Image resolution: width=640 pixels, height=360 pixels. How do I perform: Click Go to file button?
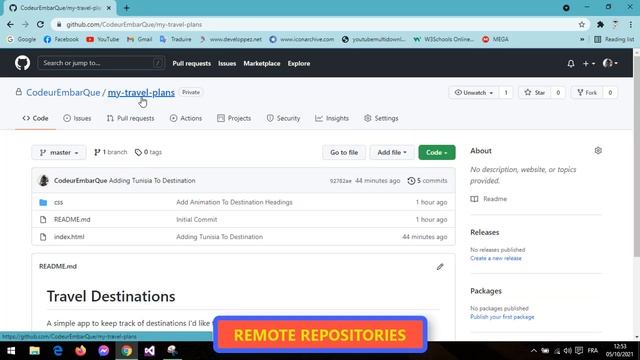[344, 153]
